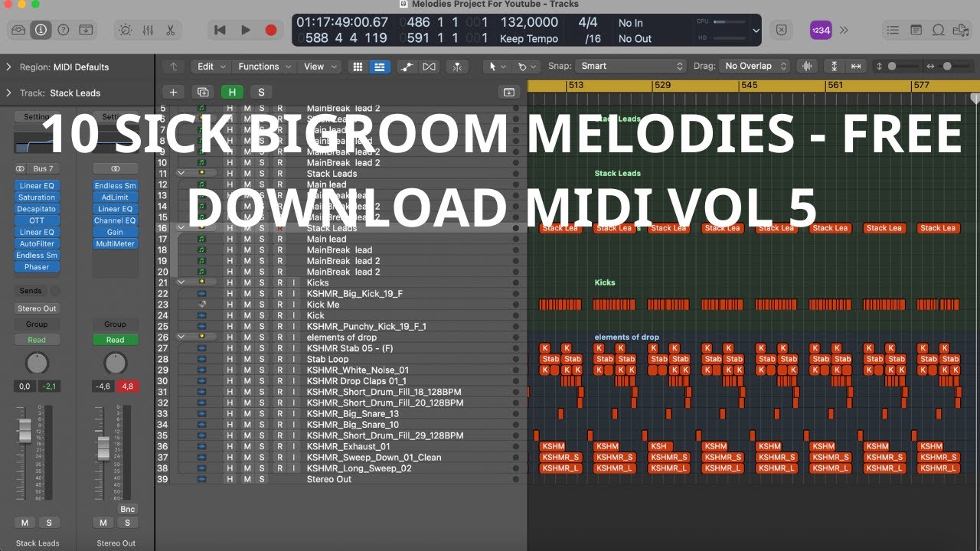Image resolution: width=980 pixels, height=551 pixels.
Task: Open the Library panel button
Action: 19,30
